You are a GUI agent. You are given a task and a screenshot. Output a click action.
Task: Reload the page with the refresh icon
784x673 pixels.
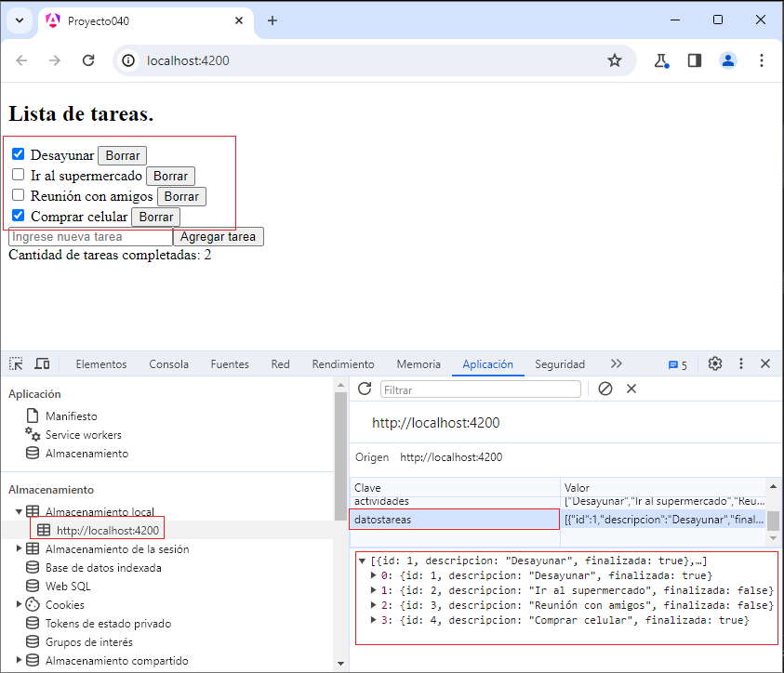pos(88,60)
